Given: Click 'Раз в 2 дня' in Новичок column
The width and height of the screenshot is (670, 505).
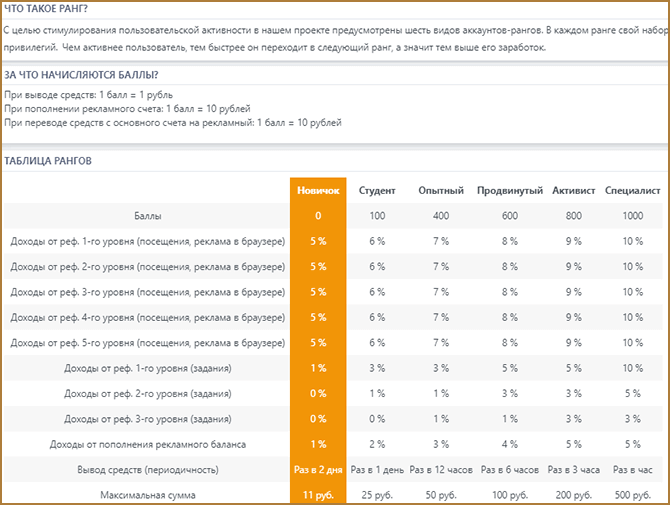Looking at the screenshot, I should 318,470.
